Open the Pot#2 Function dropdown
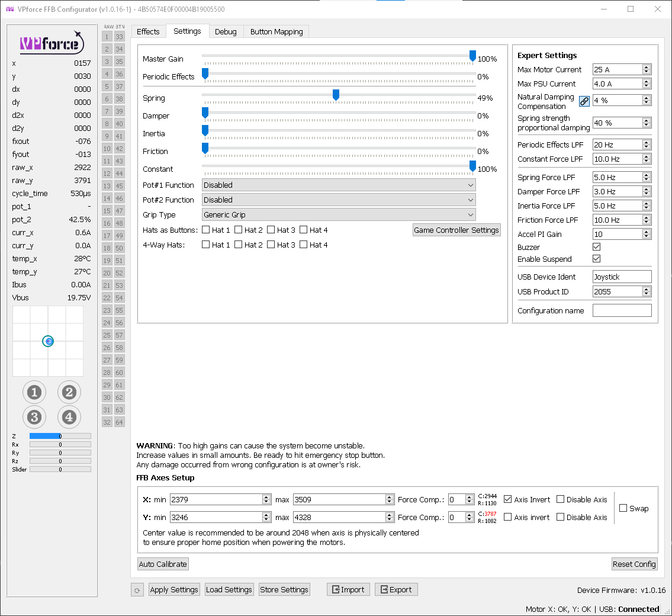The image size is (672, 616). point(339,200)
